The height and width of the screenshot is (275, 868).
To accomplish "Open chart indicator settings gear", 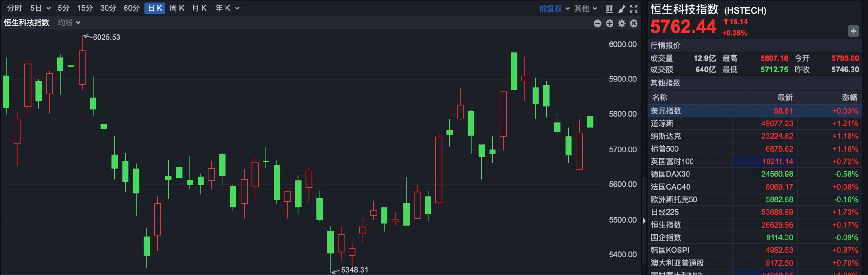I will coord(622,24).
